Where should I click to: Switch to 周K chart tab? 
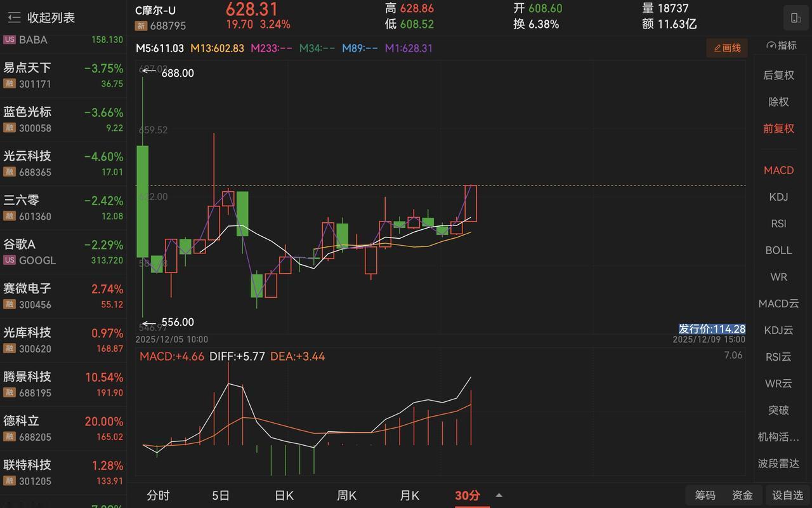pos(346,495)
